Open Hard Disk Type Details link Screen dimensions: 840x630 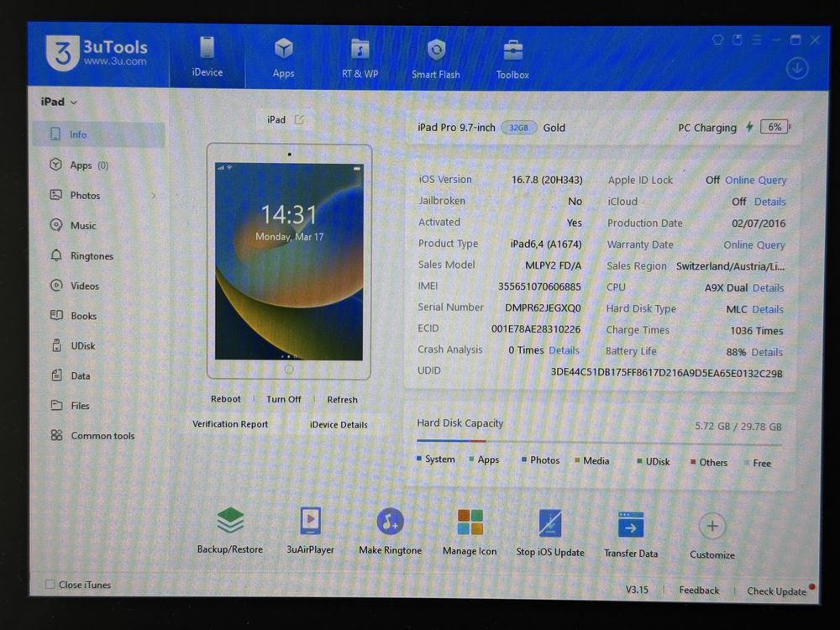pyautogui.click(x=767, y=309)
